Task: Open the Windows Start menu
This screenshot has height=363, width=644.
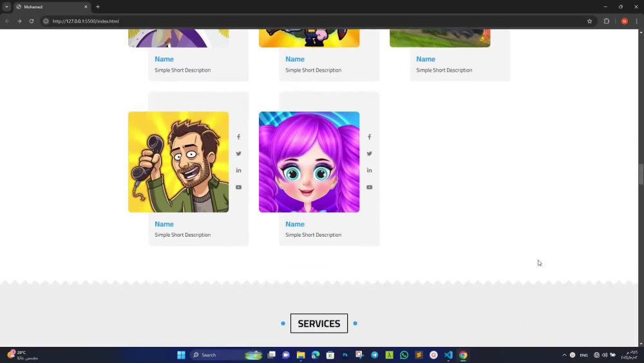Action: point(181,355)
